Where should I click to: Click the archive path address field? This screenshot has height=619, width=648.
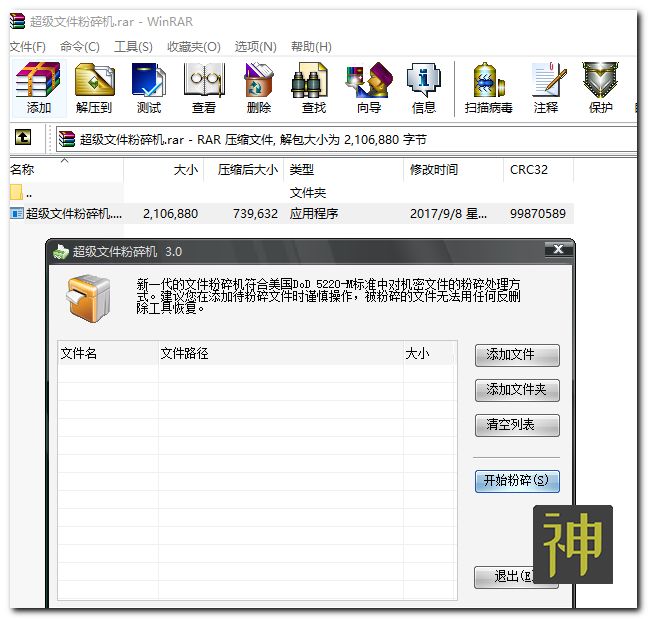pyautogui.click(x=346, y=139)
